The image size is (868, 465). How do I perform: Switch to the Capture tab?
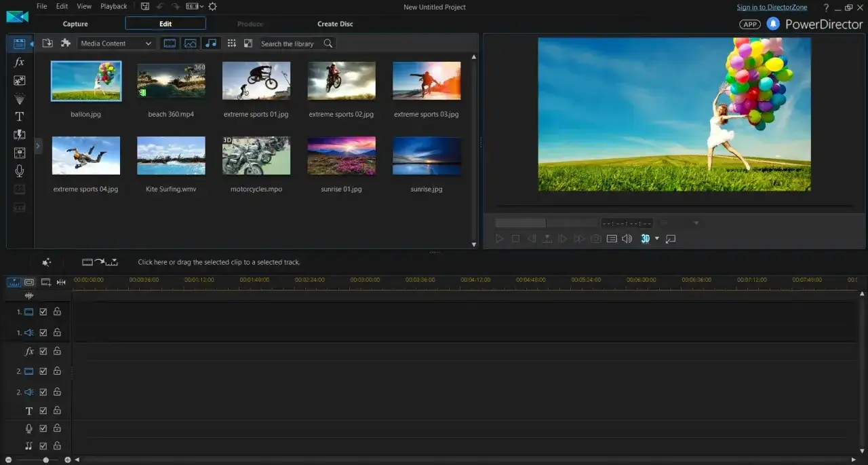[75, 24]
